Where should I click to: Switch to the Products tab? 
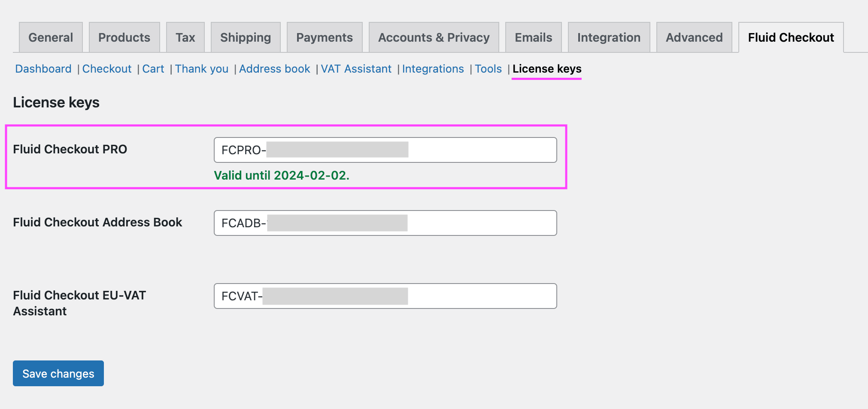tap(124, 38)
